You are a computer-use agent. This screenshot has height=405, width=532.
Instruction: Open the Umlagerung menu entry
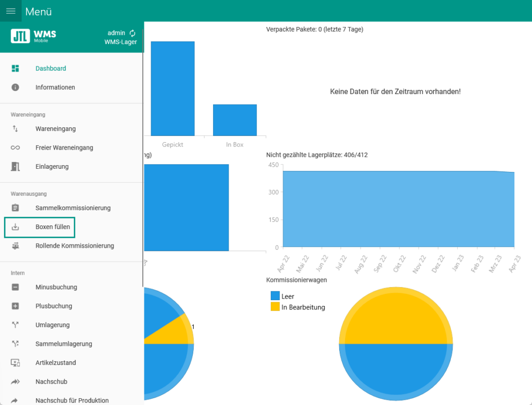coord(56,325)
